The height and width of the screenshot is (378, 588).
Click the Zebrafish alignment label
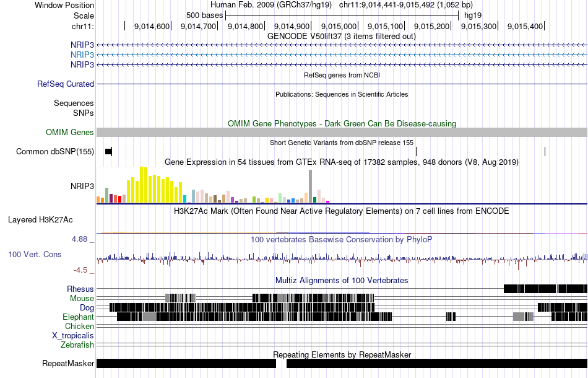click(x=77, y=345)
